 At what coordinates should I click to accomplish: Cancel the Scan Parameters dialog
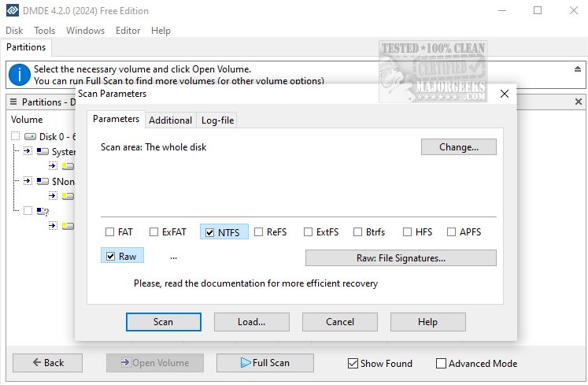point(340,322)
